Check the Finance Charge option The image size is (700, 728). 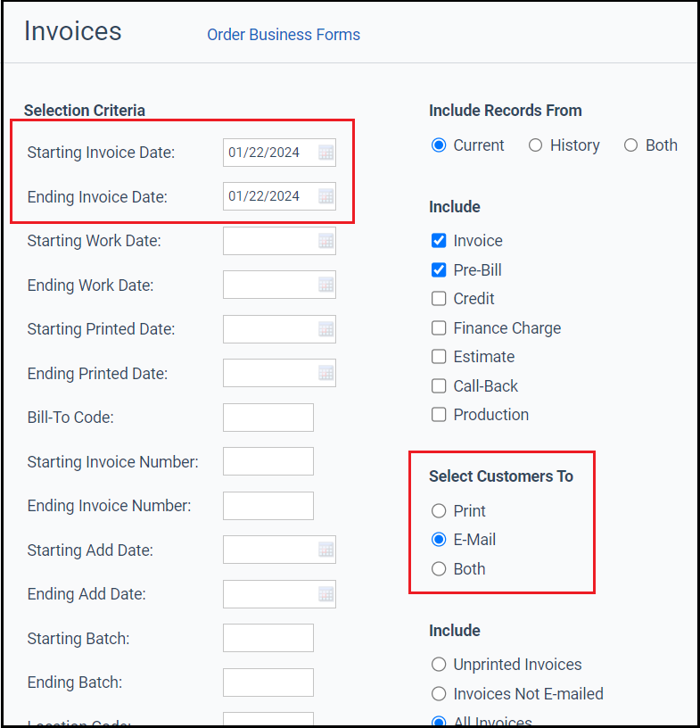pos(439,327)
